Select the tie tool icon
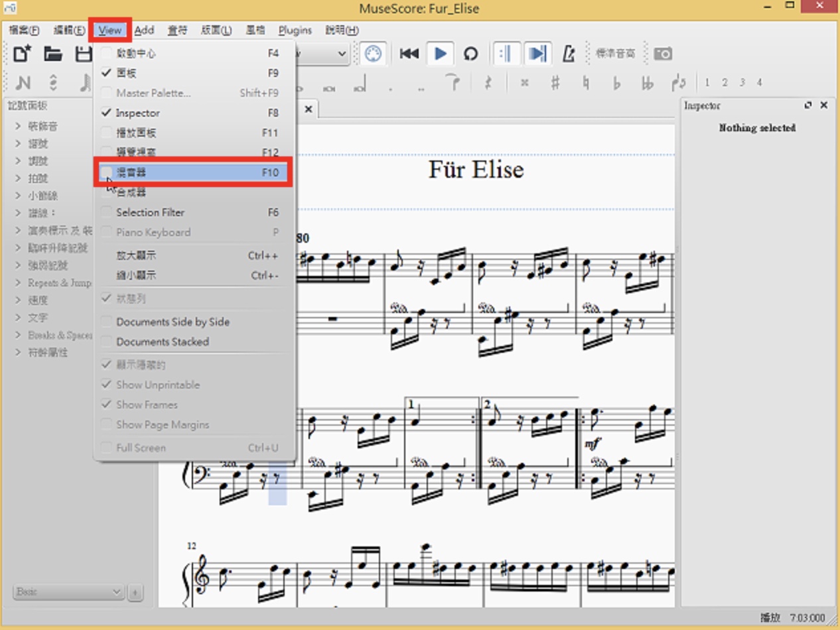Viewport: 840px width, 630px height. point(454,83)
